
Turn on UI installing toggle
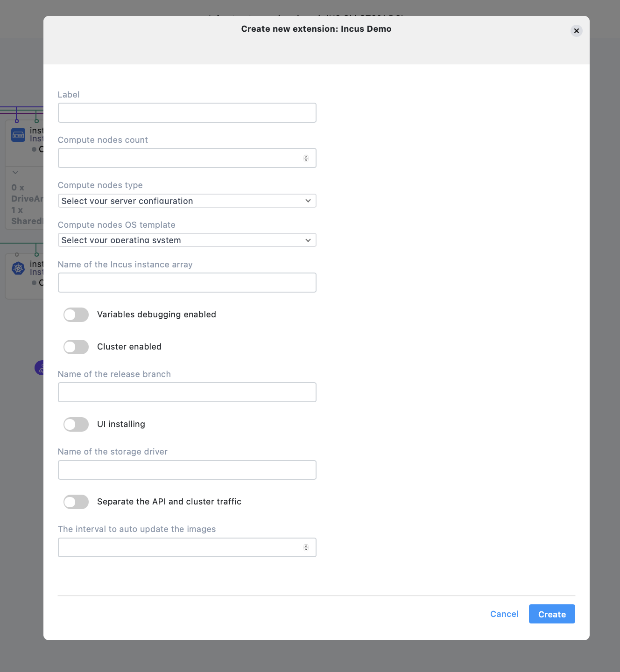76,425
